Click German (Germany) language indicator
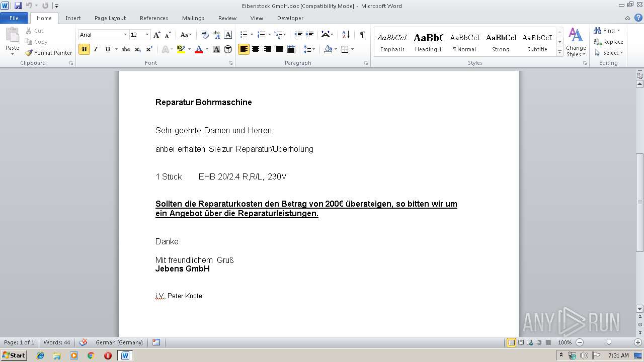The width and height of the screenshot is (644, 362). tap(119, 342)
